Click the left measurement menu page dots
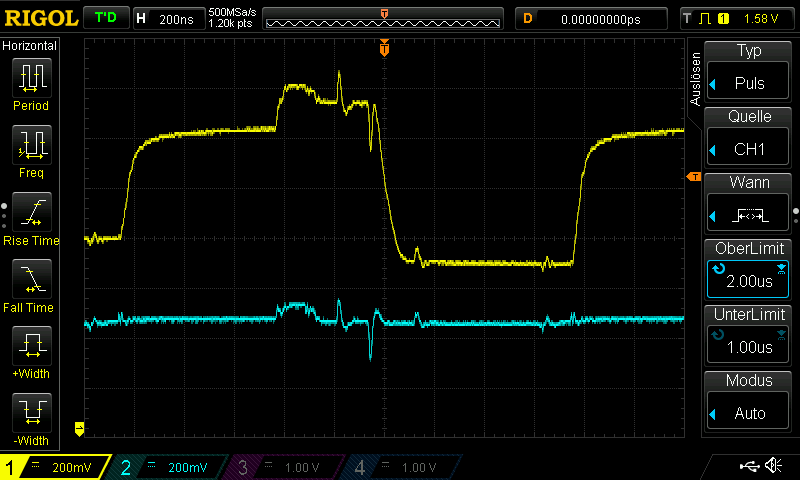Image resolution: width=800 pixels, height=480 pixels. click(4, 216)
